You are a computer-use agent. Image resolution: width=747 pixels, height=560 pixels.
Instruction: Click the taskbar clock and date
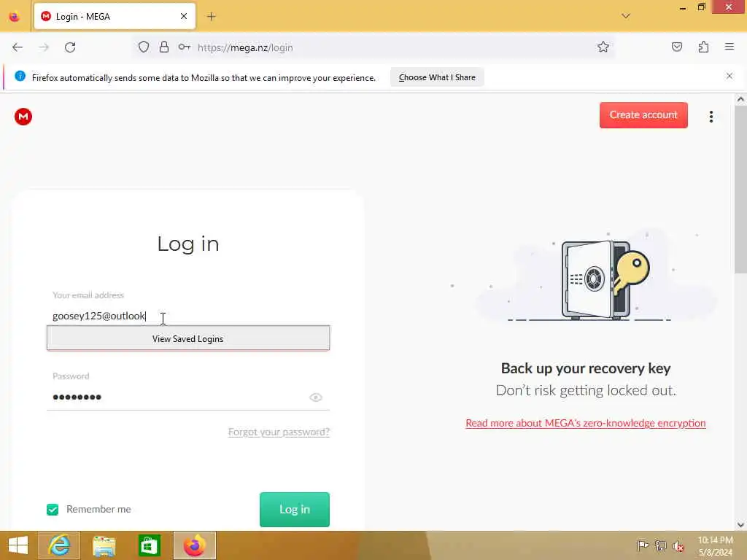[715, 545]
